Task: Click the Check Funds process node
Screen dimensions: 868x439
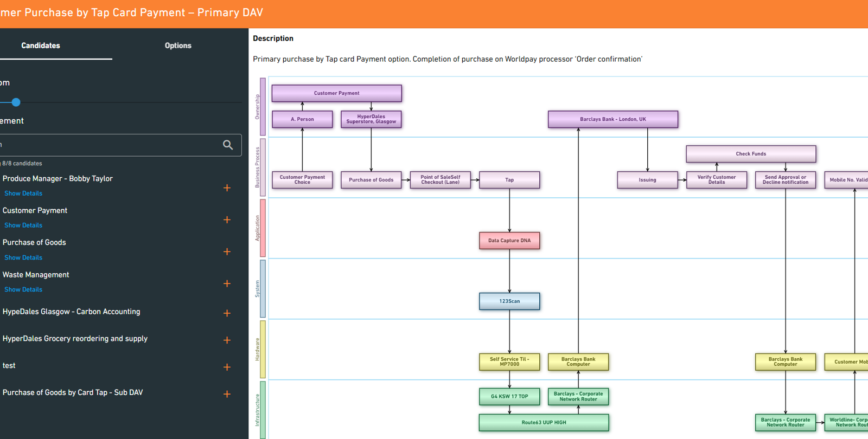Action: [751, 154]
